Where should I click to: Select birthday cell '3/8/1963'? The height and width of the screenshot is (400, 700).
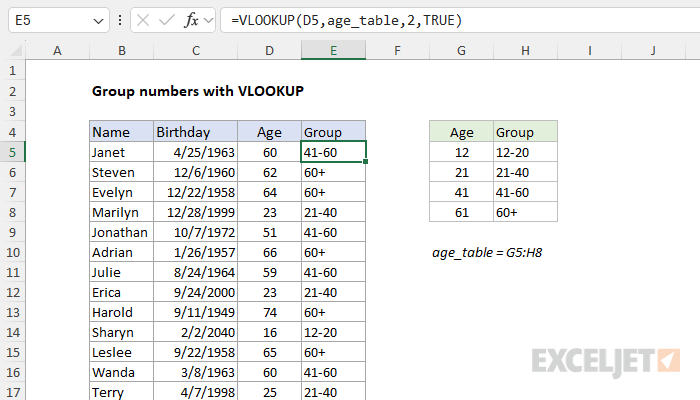coord(196,372)
